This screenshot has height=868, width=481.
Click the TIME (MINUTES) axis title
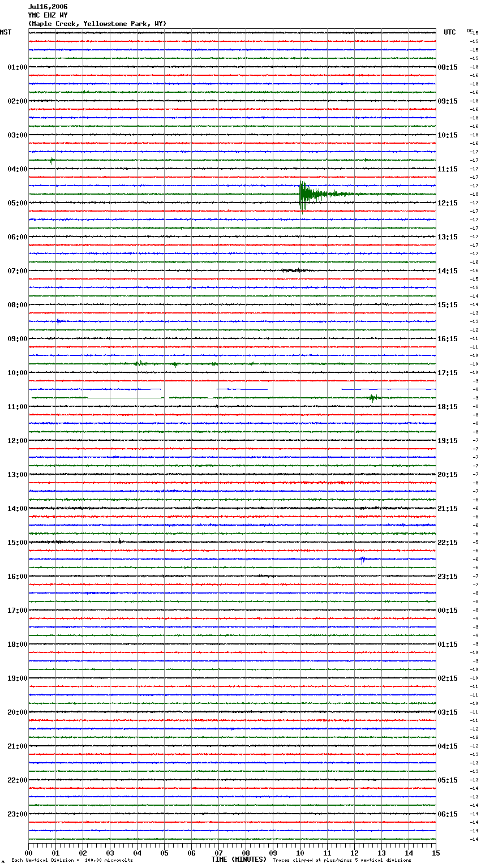point(239,860)
